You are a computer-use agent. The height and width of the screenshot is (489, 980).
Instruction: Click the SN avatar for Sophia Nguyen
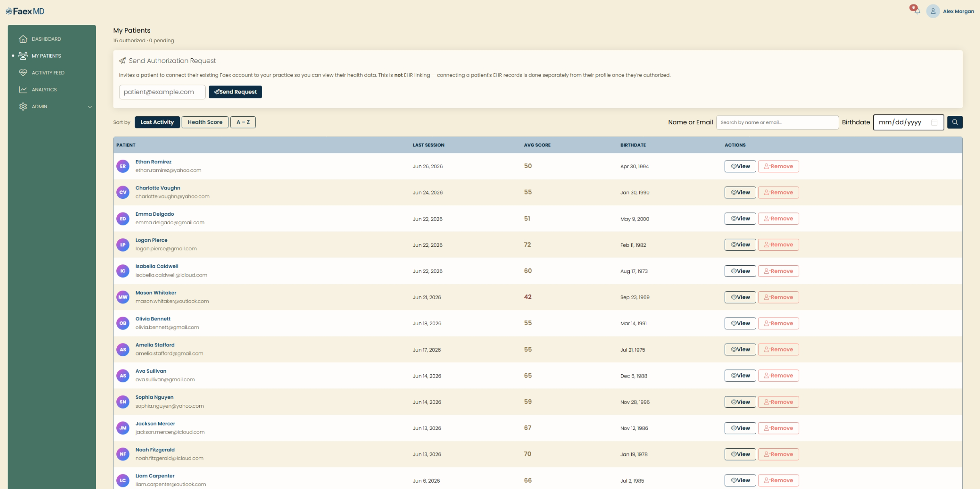coord(123,402)
